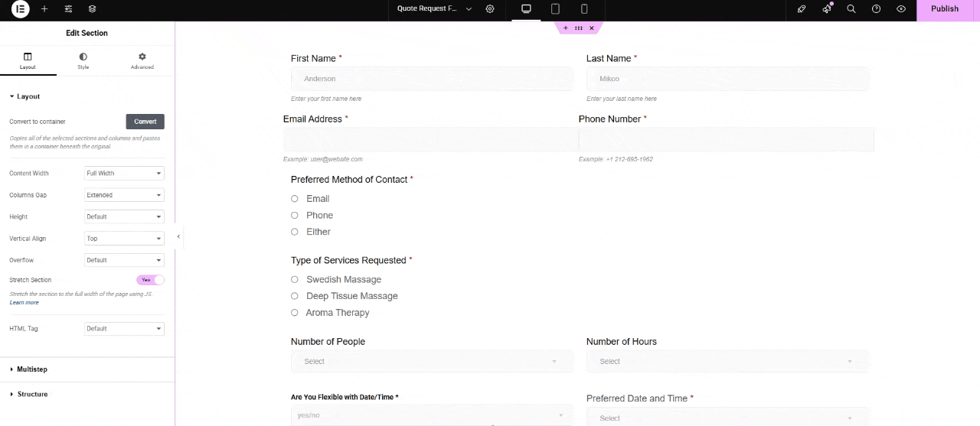The image size is (980, 426).
Task: Click the Preferred Method of Contact label
Action: pyautogui.click(x=349, y=180)
